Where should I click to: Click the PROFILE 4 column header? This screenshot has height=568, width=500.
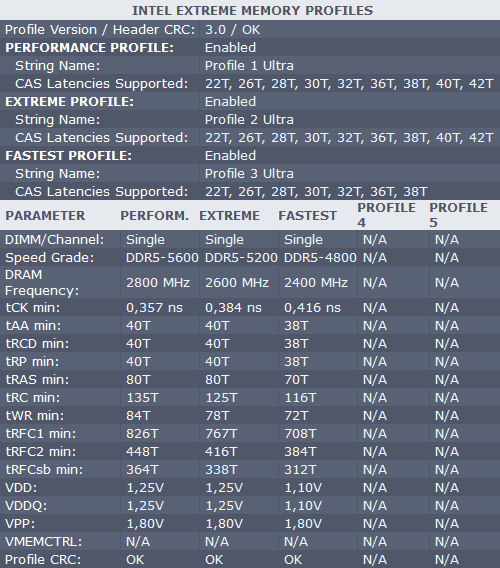click(x=386, y=215)
